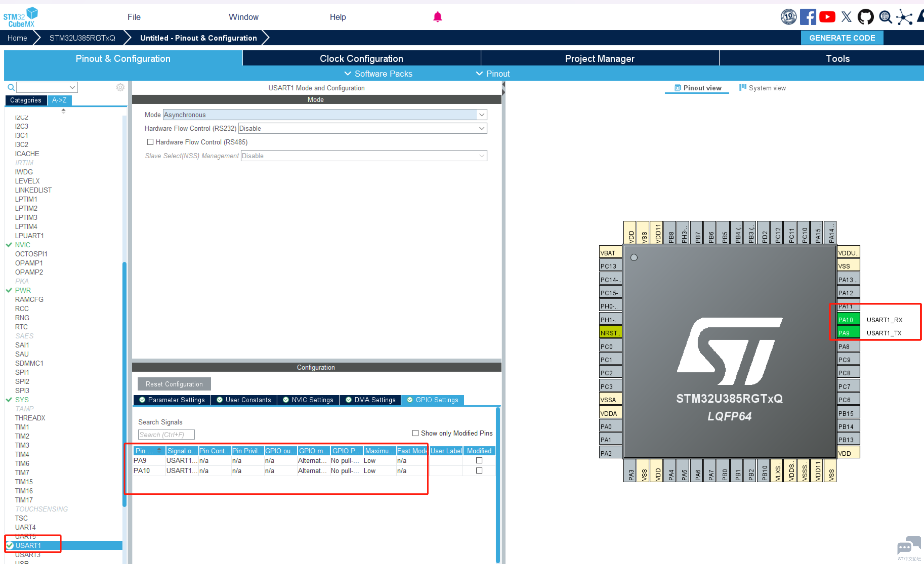Image resolution: width=924 pixels, height=564 pixels.
Task: Click the settings gear in categories panel
Action: (x=120, y=87)
